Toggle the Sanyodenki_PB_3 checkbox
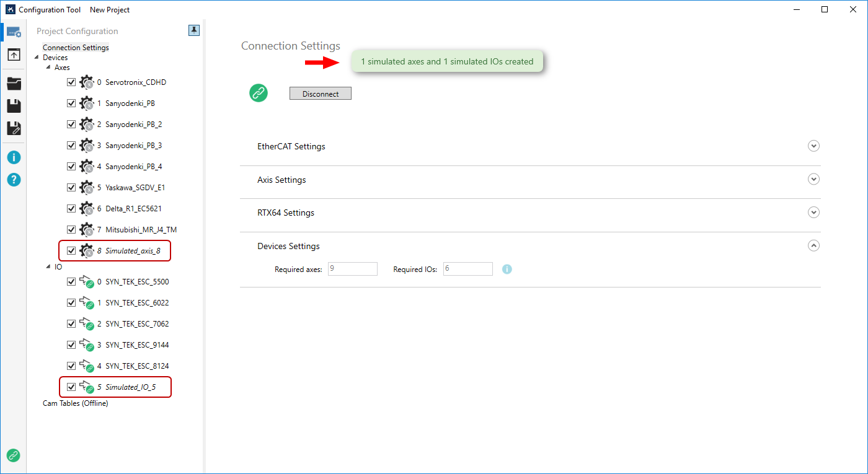The image size is (868, 474). [71, 145]
